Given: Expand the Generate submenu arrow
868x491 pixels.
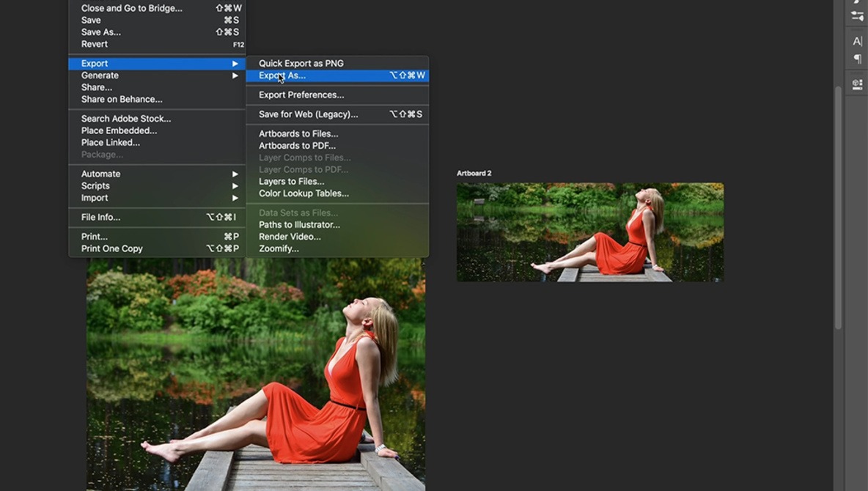Looking at the screenshot, I should pos(235,75).
